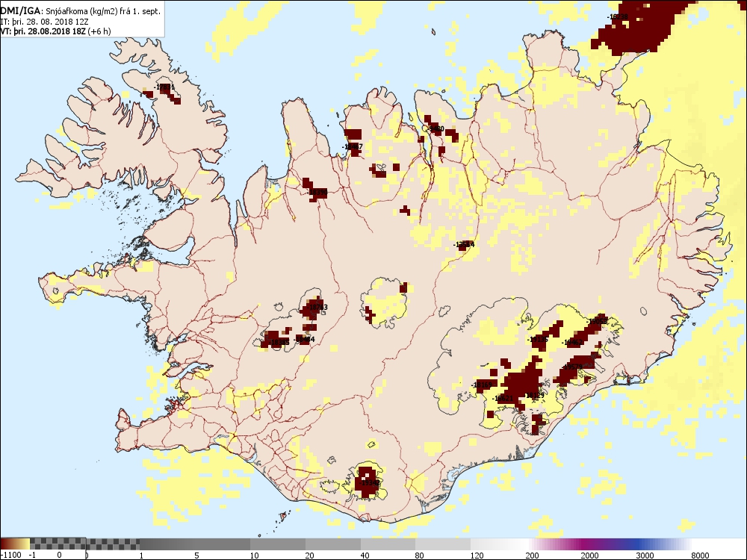
Task: Select the -18390 value label
Action: pyautogui.click(x=317, y=193)
